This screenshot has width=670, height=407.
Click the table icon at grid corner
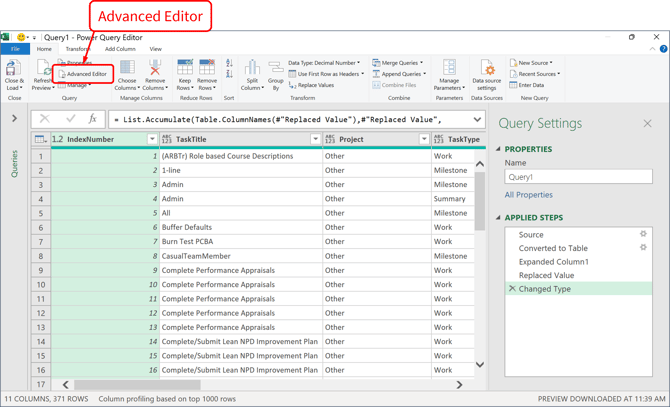[41, 139]
